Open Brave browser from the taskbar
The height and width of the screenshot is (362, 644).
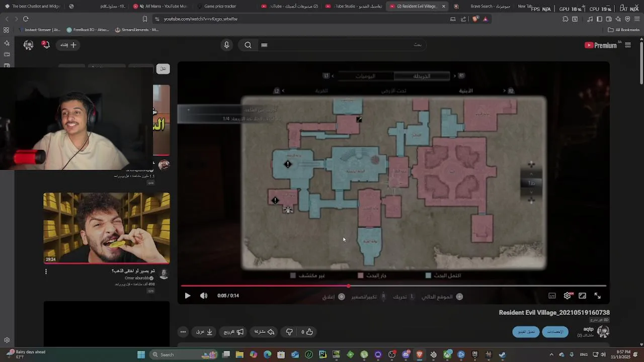(419, 354)
